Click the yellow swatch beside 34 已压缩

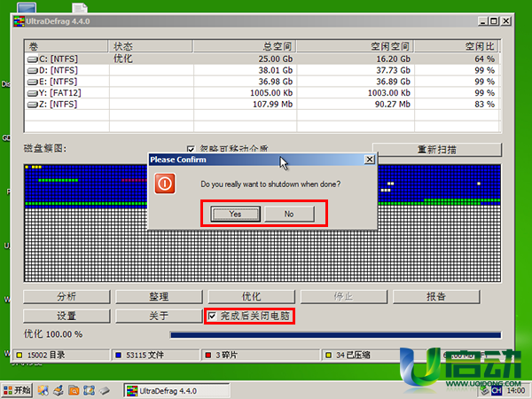click(328, 356)
